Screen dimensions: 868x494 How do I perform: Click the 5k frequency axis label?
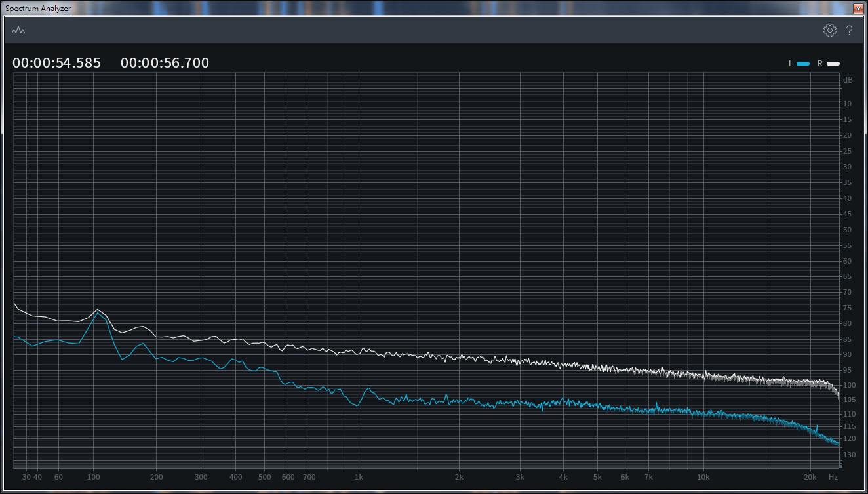pos(597,477)
